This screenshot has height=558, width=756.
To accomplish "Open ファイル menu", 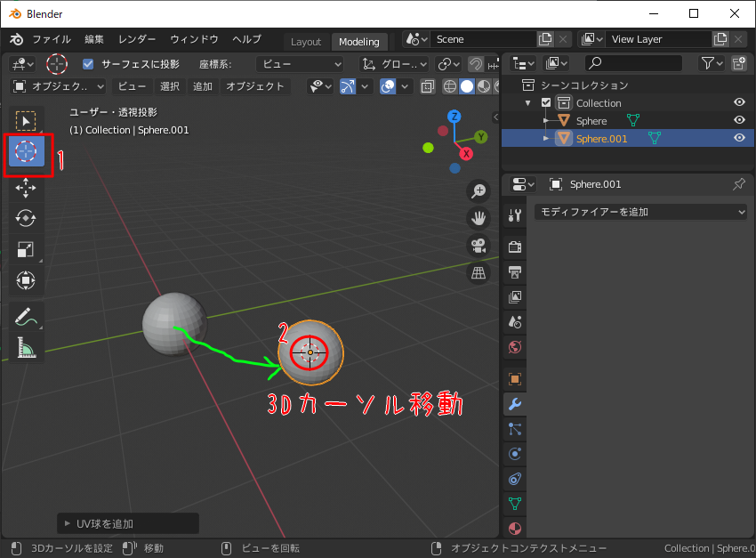I will click(x=52, y=39).
